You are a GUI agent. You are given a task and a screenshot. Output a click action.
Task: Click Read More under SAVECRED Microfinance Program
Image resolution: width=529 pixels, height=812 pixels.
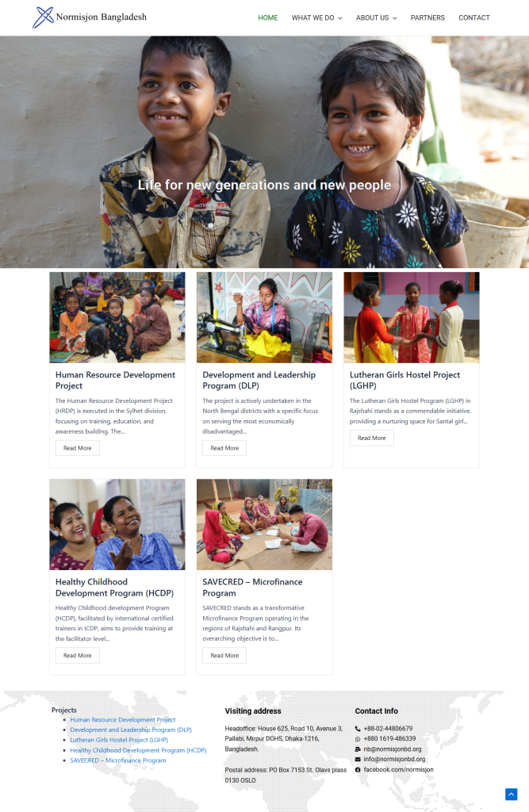[224, 655]
